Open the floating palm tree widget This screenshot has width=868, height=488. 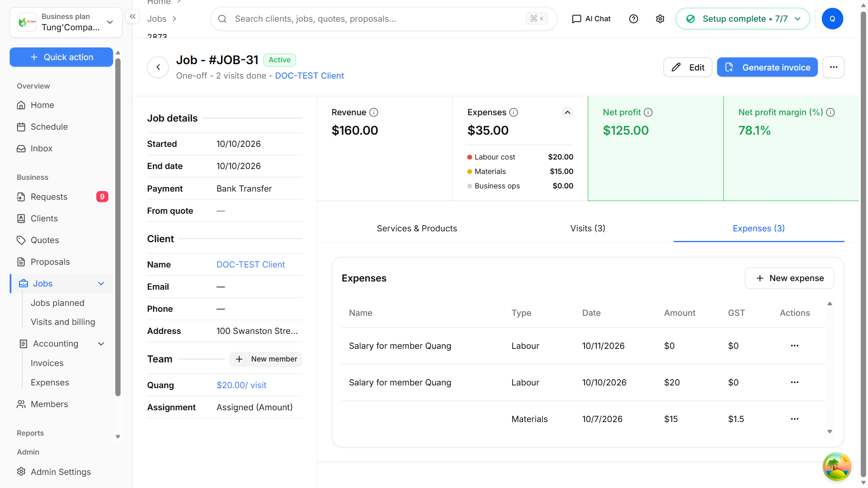837,467
